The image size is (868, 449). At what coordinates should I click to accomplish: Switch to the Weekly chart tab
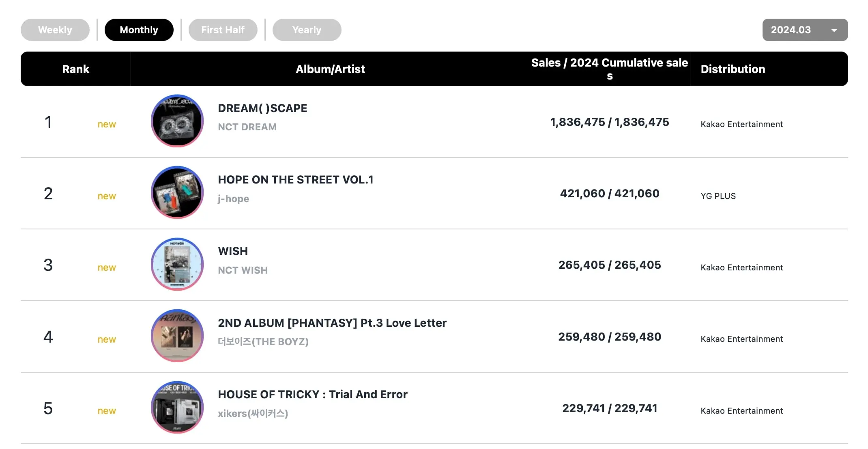(x=55, y=30)
